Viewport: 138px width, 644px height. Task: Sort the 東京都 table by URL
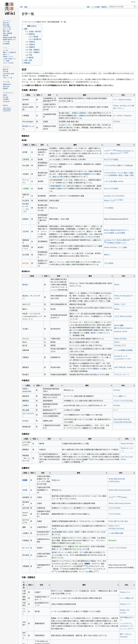click(x=119, y=145)
